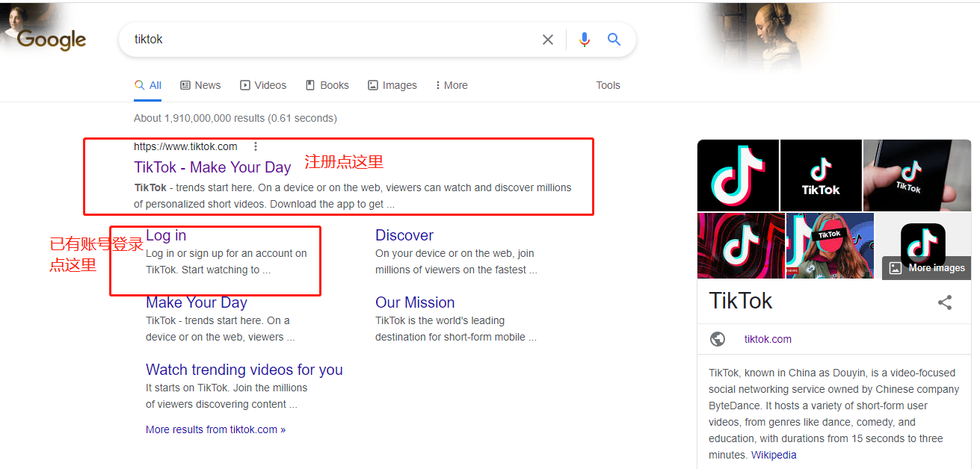Image resolution: width=980 pixels, height=469 pixels.
Task: Open Watch trending videos for you link
Action: (x=244, y=370)
